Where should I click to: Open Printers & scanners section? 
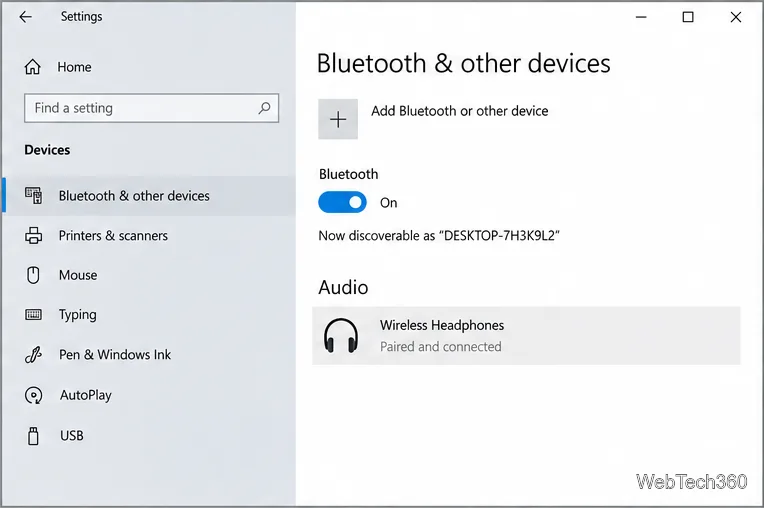(x=113, y=236)
